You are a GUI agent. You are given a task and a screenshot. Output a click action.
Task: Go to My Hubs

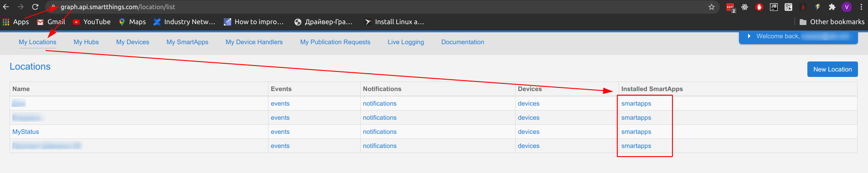pos(86,42)
